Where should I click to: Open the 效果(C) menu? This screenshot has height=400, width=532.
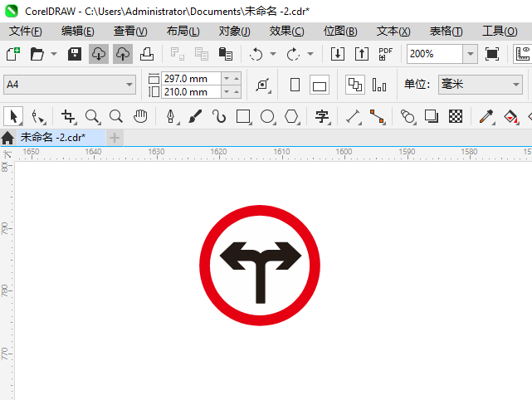coord(286,32)
